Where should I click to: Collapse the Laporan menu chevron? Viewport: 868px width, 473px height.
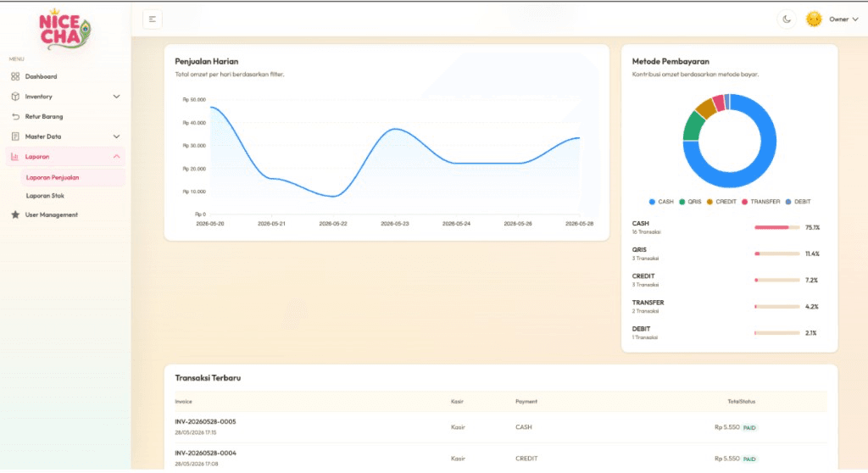point(116,157)
